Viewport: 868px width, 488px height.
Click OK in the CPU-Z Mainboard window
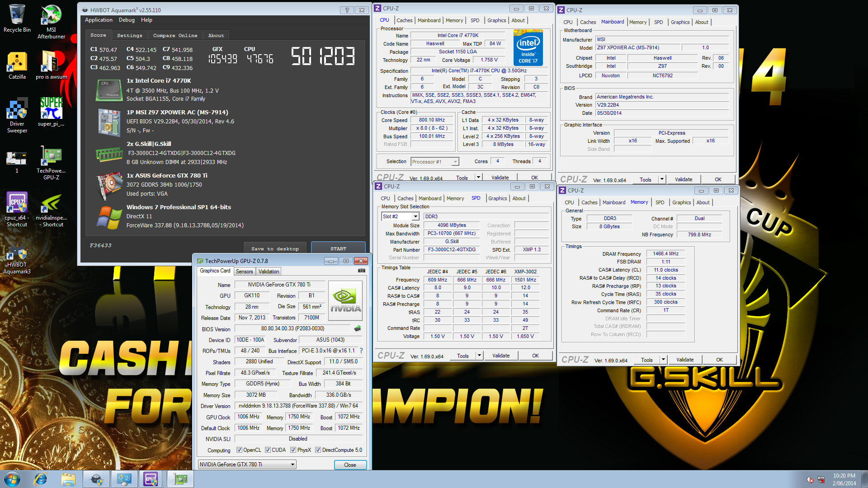pyautogui.click(x=718, y=179)
